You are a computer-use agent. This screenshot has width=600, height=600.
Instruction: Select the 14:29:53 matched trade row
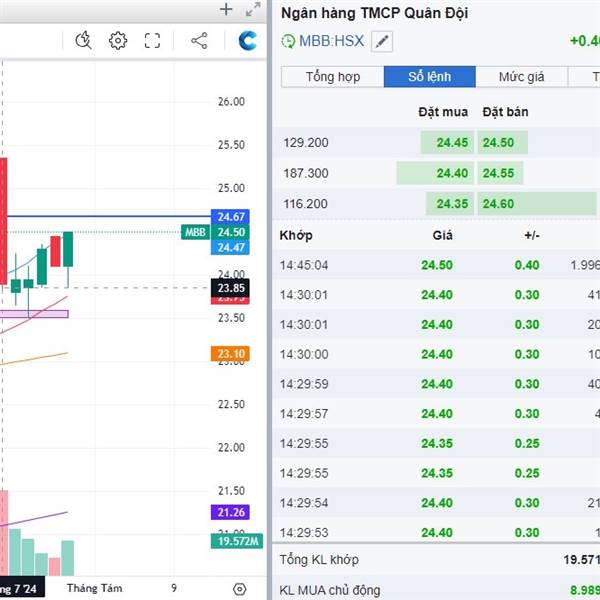click(436, 531)
